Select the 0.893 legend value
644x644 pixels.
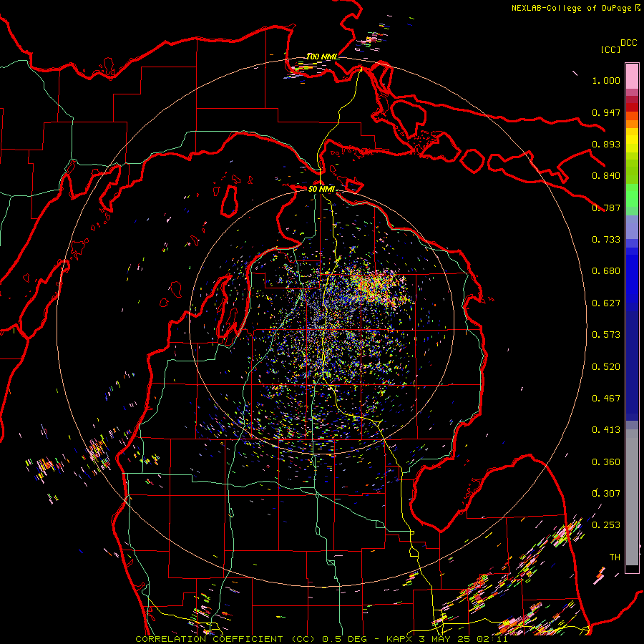606,144
